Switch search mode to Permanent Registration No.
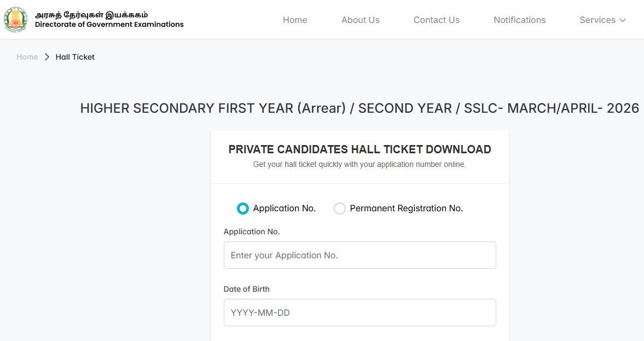The width and height of the screenshot is (644, 341). click(x=339, y=208)
